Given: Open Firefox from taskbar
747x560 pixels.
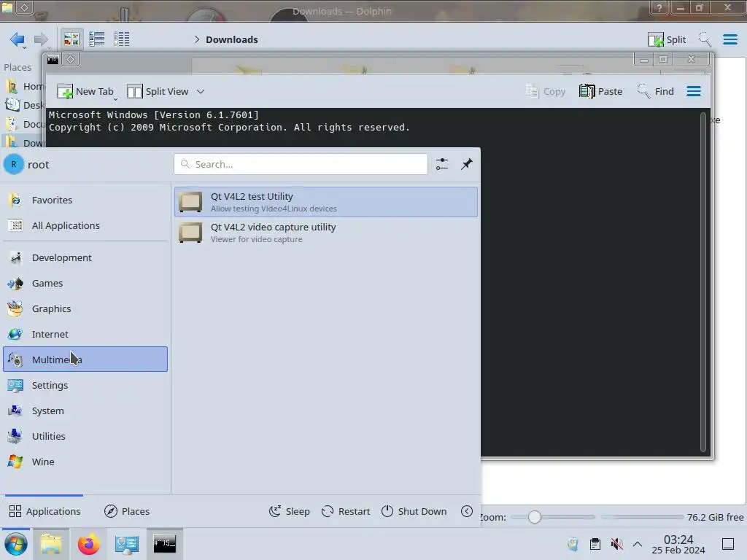Looking at the screenshot, I should [x=88, y=544].
